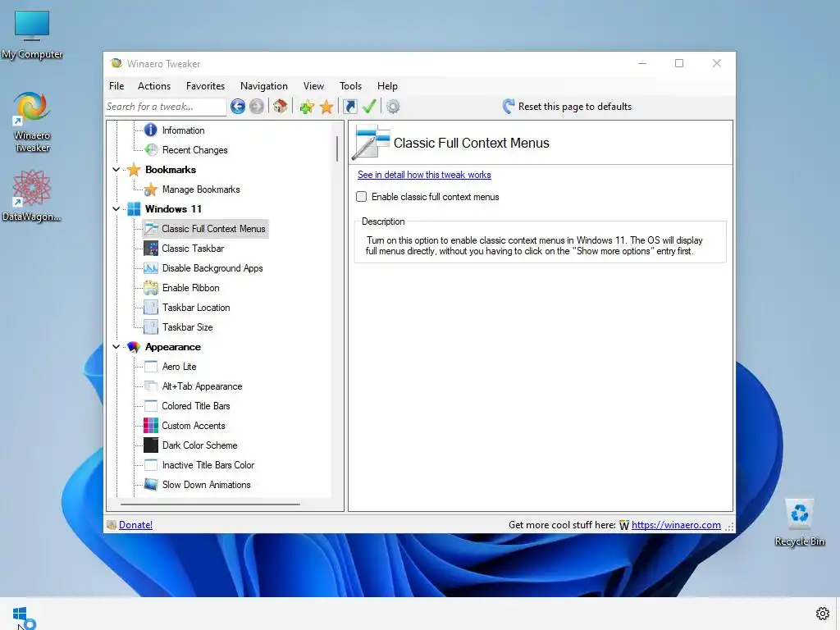The width and height of the screenshot is (840, 630).
Task: Open settings gear icon in Winaero toolbar
Action: coord(393,107)
